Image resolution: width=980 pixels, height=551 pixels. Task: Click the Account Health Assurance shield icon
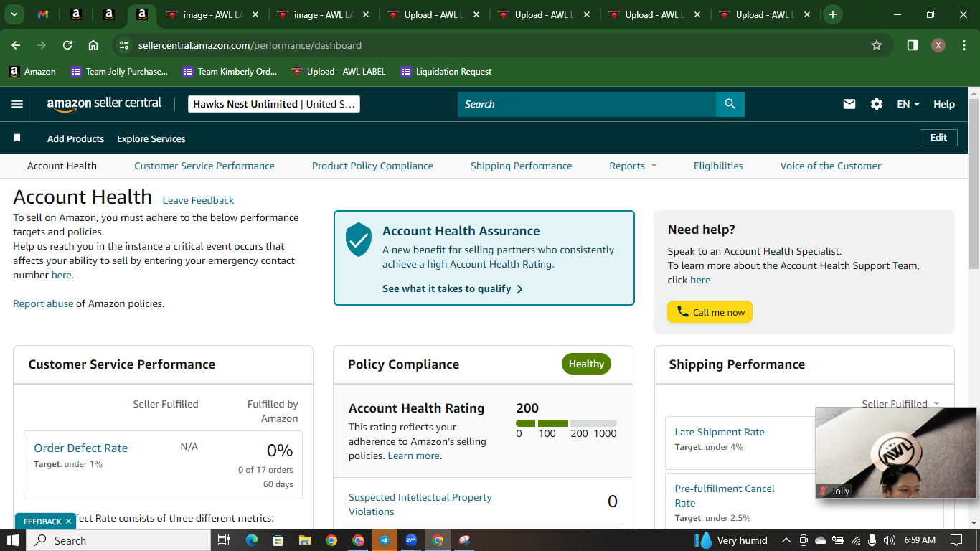(x=359, y=240)
